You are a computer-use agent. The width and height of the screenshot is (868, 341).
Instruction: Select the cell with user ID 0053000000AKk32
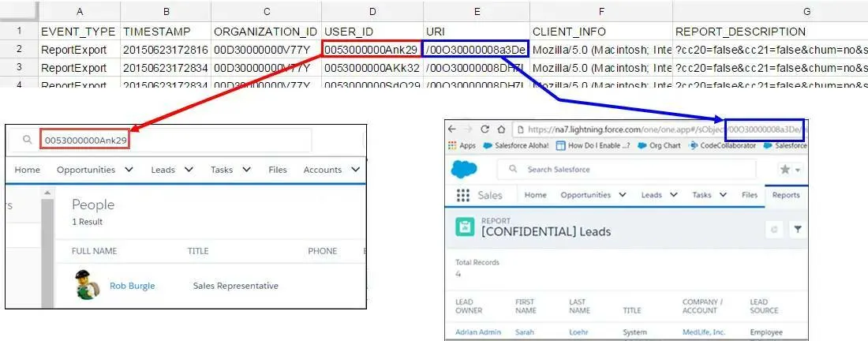point(372,68)
